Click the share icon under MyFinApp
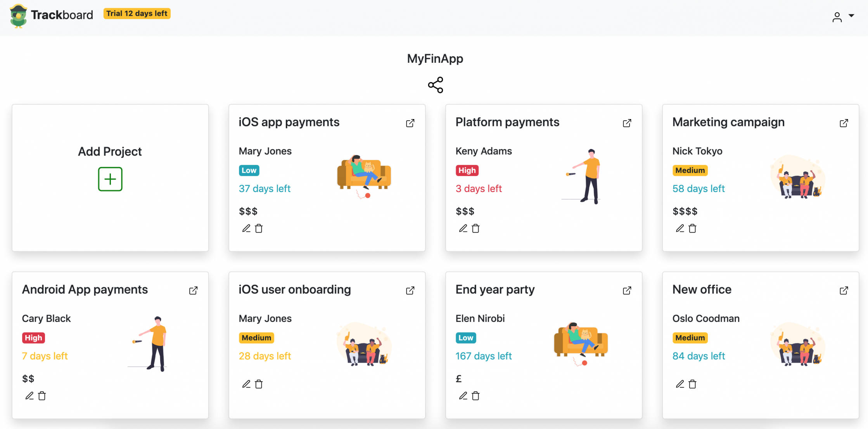The image size is (868, 429). tap(435, 85)
